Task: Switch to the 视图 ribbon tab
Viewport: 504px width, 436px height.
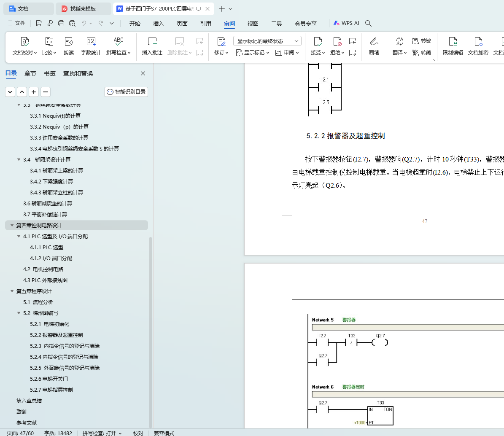Action: point(253,24)
